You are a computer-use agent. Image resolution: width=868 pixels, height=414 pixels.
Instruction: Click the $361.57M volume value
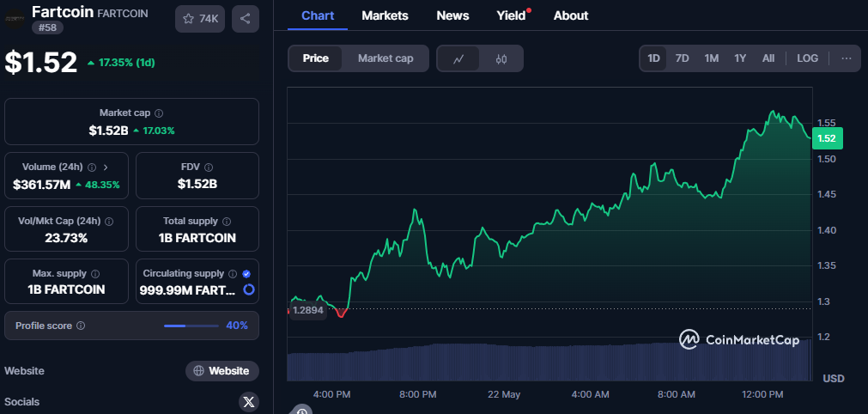coord(41,185)
